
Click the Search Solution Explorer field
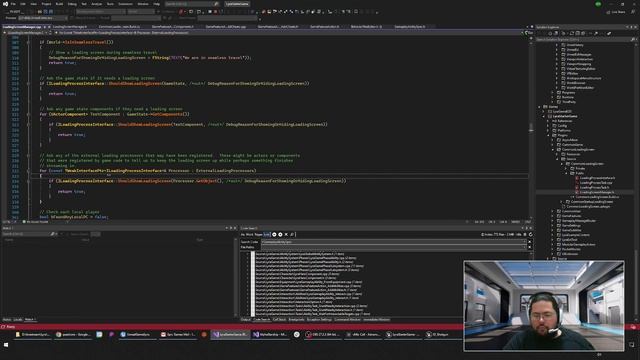[x=586, y=40]
